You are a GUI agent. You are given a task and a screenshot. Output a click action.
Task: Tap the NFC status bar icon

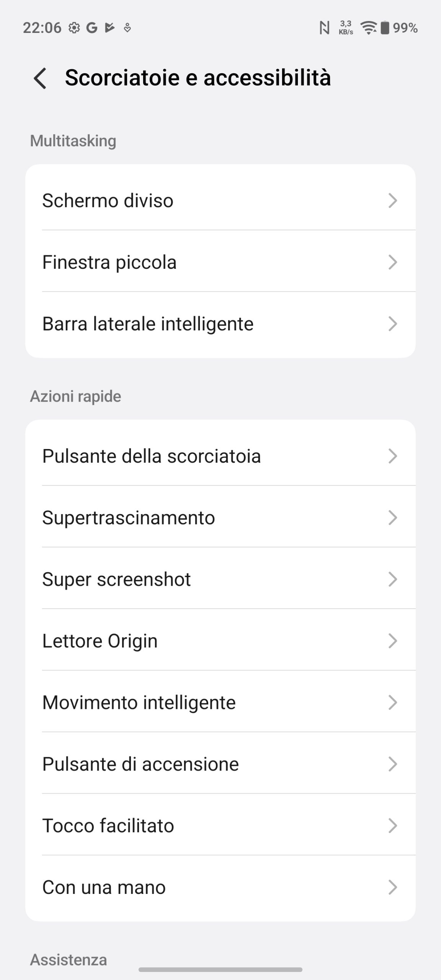pos(324,28)
